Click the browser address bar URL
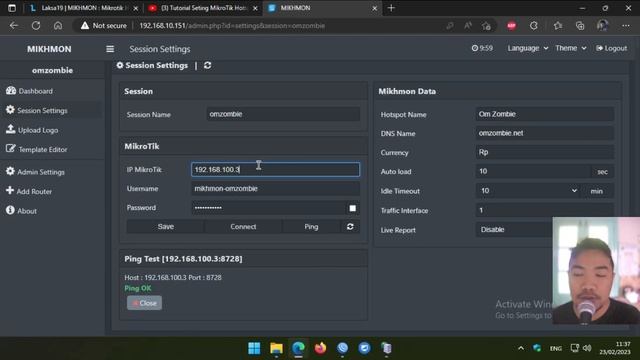Screen dimensions: 640x360 232,26
